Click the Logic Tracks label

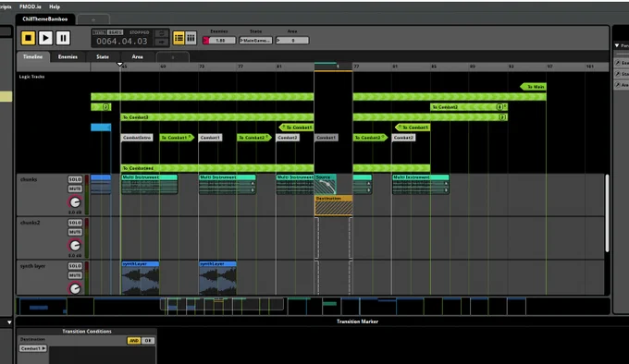click(31, 77)
